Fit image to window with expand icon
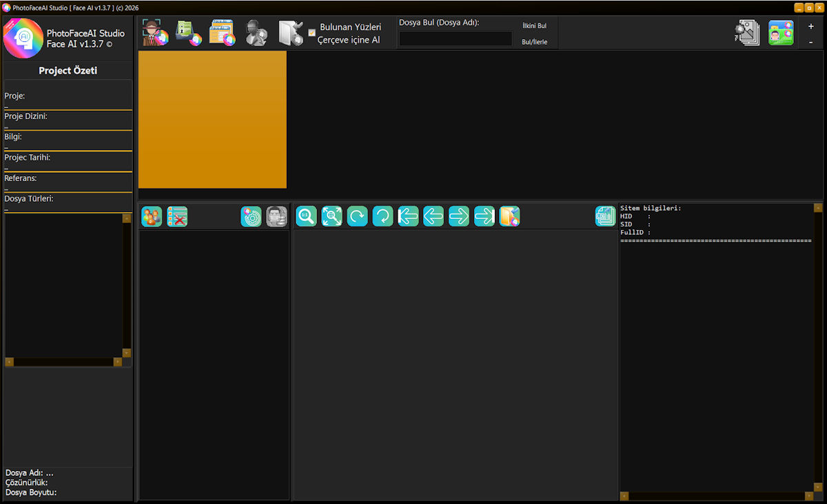Viewport: 827px width, 504px height. point(331,216)
